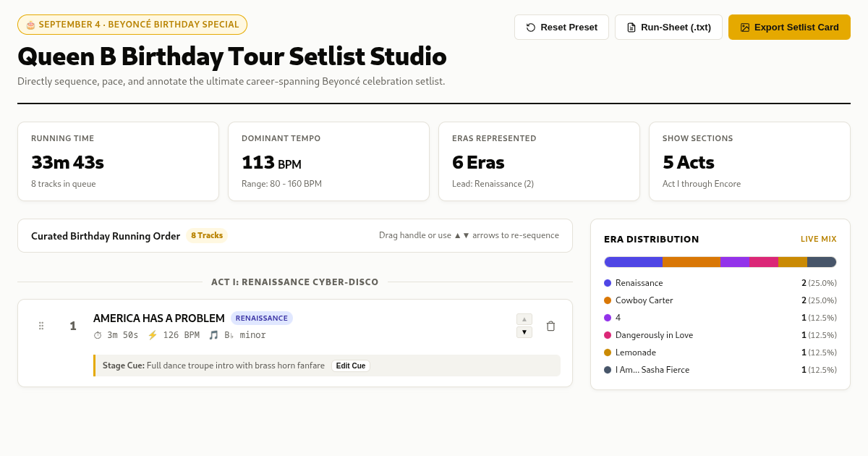Viewport: 868px width, 456px height.
Task: Click the Era Distribution heading
Action: click(652, 240)
